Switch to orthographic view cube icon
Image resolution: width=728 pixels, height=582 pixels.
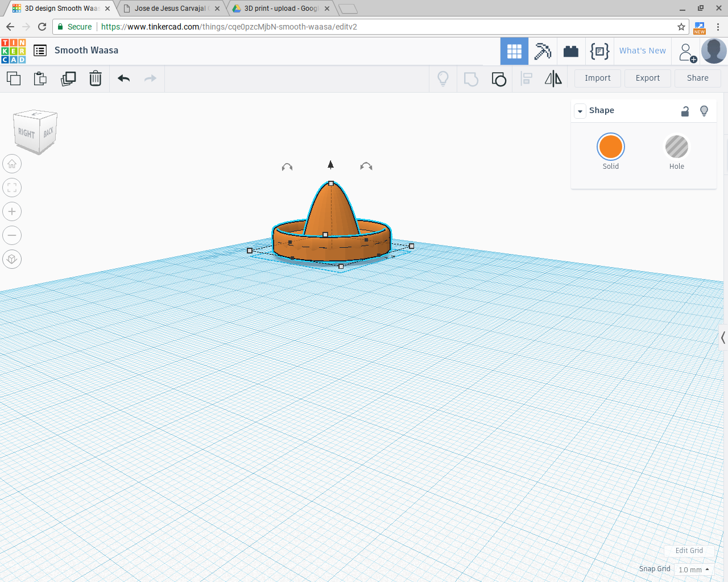(12, 259)
